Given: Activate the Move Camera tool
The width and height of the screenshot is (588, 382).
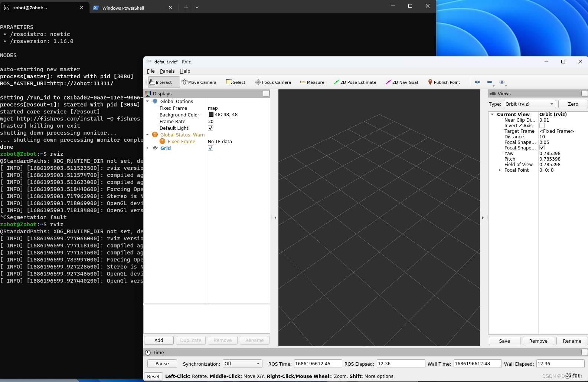Looking at the screenshot, I should [x=199, y=82].
